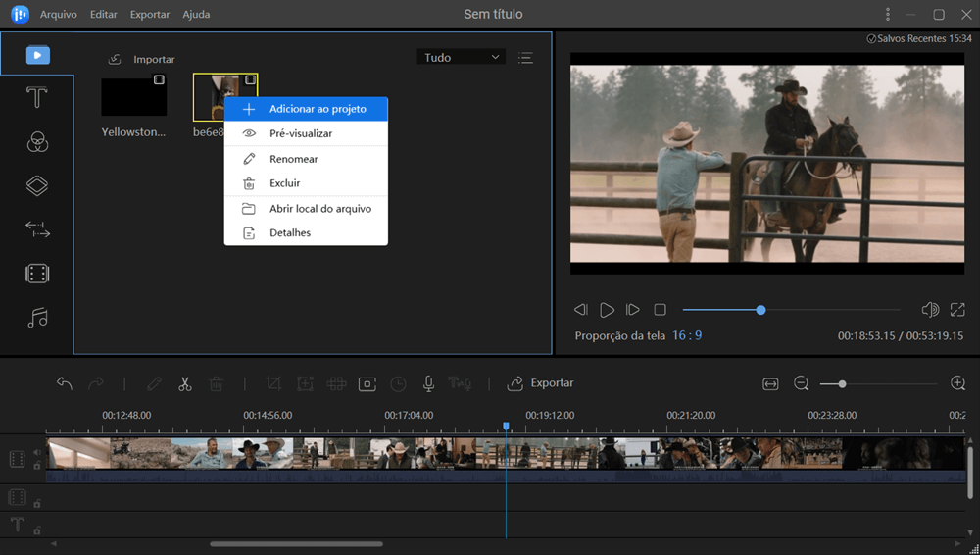Tick the checkbox on the be6e8 thumbnail

pos(250,79)
